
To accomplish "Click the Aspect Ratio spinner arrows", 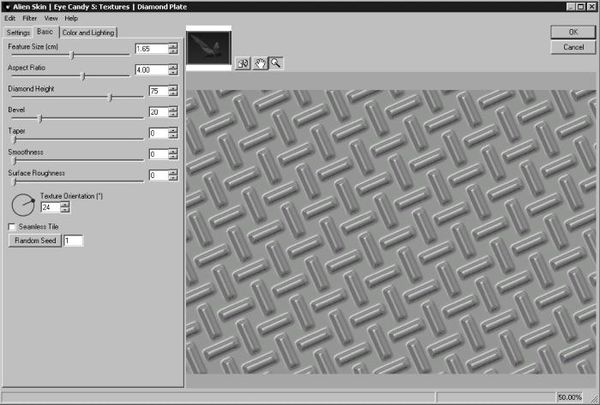I will 173,70.
